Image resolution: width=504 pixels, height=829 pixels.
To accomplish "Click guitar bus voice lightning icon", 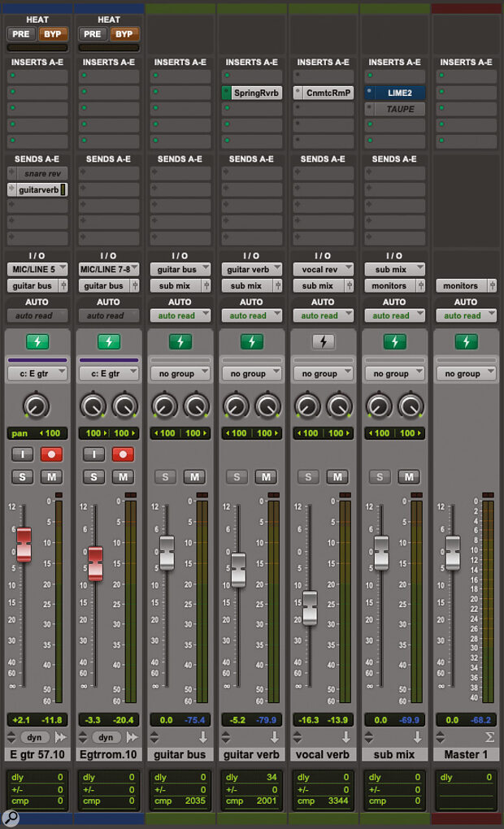I will tap(180, 341).
